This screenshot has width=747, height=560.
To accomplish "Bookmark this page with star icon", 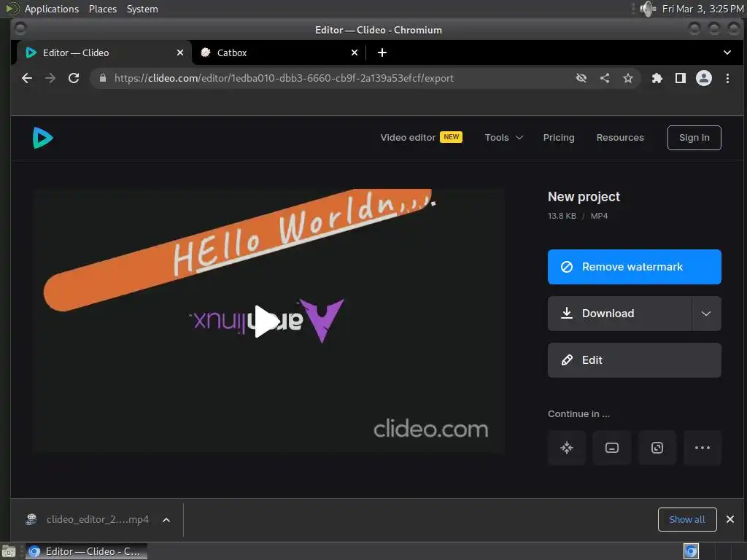I will 628,78.
